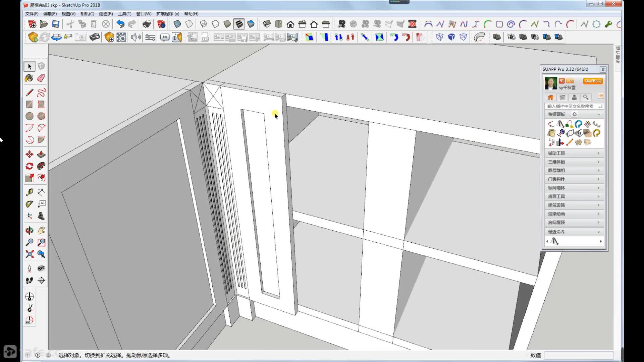Pick the Tape Measure tool

point(30,192)
